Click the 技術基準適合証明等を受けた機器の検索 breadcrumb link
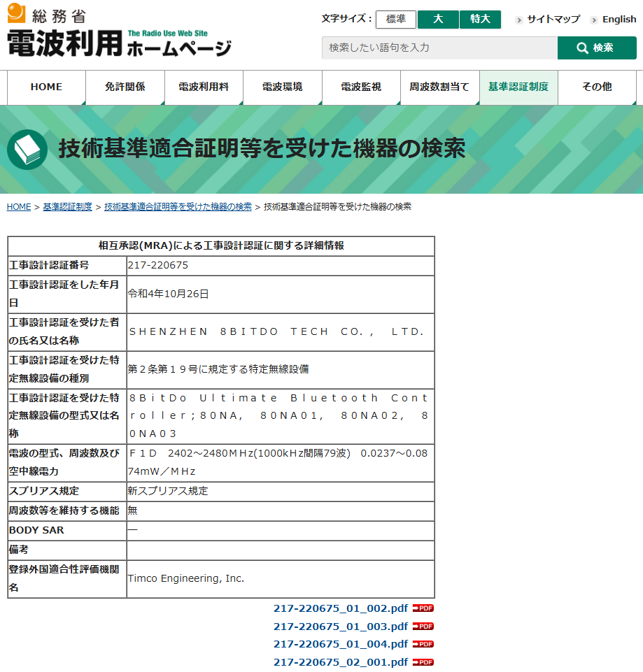The width and height of the screenshot is (643, 672). pyautogui.click(x=178, y=207)
